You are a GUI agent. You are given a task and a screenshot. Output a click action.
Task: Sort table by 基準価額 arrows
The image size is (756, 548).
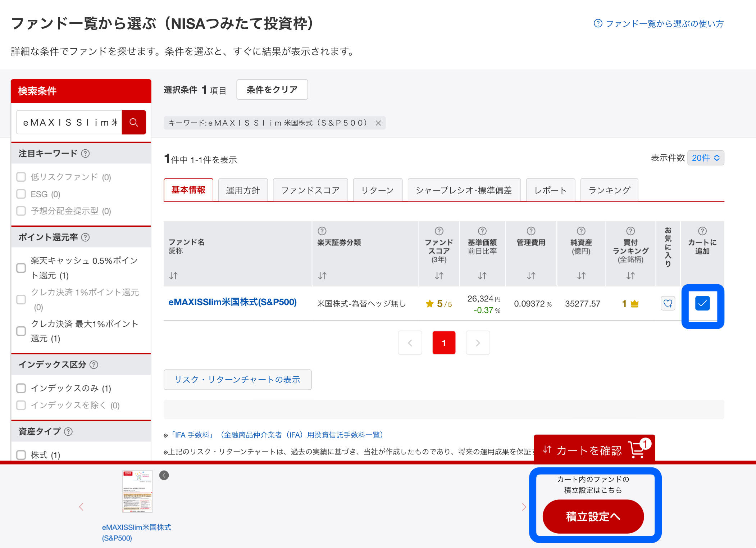point(482,276)
